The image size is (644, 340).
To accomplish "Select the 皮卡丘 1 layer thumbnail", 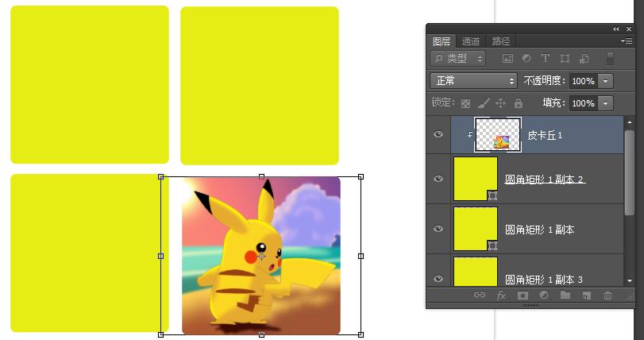I will [x=498, y=135].
